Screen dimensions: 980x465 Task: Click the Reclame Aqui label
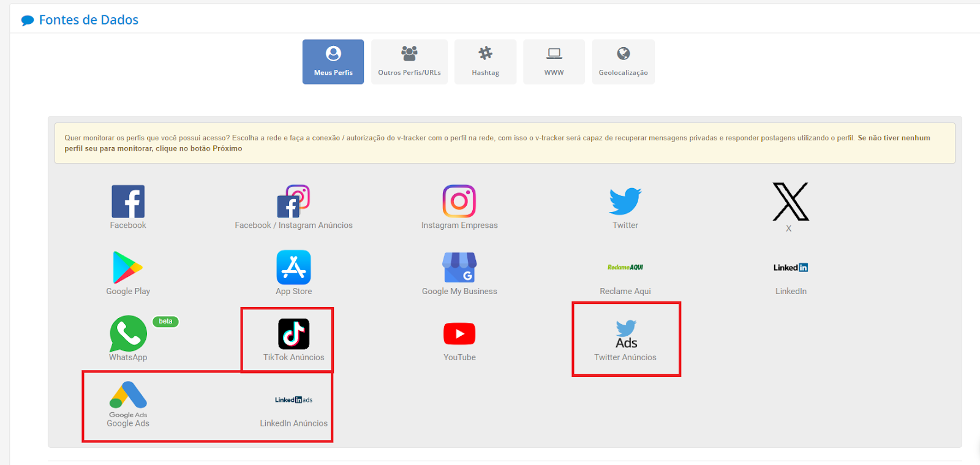click(x=625, y=292)
